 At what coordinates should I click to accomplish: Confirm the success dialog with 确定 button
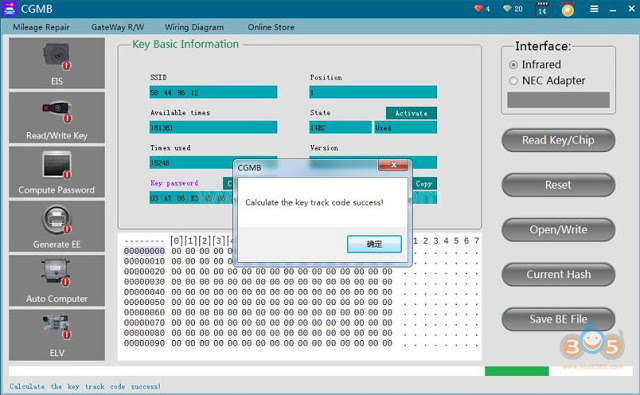click(x=374, y=244)
